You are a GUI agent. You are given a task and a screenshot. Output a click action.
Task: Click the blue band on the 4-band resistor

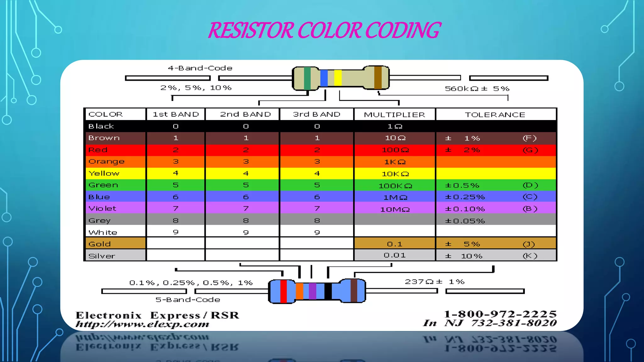coord(324,78)
